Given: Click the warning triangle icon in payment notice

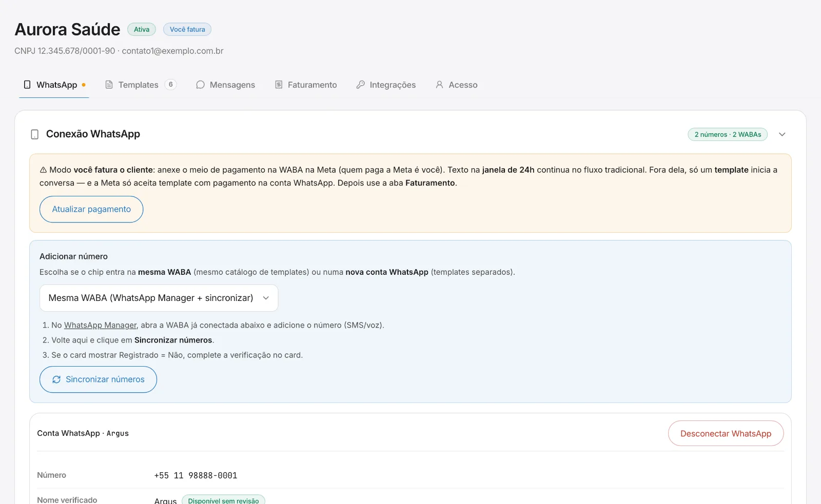Looking at the screenshot, I should (x=43, y=170).
